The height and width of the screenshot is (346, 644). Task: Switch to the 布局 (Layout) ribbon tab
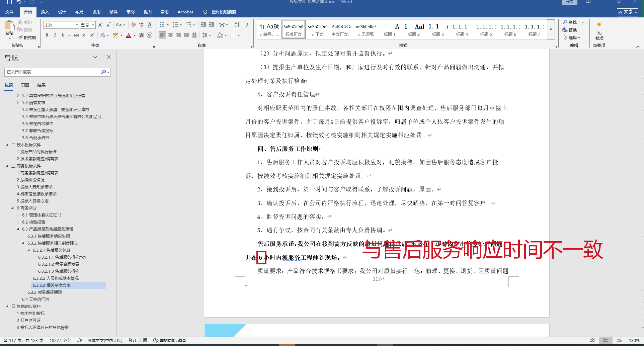click(x=79, y=12)
